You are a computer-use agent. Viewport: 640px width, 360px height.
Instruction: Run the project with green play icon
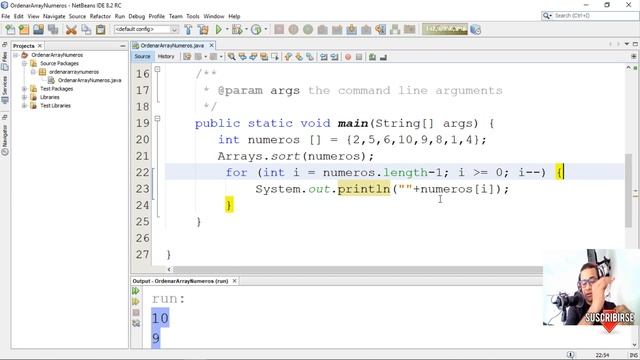click(x=219, y=29)
